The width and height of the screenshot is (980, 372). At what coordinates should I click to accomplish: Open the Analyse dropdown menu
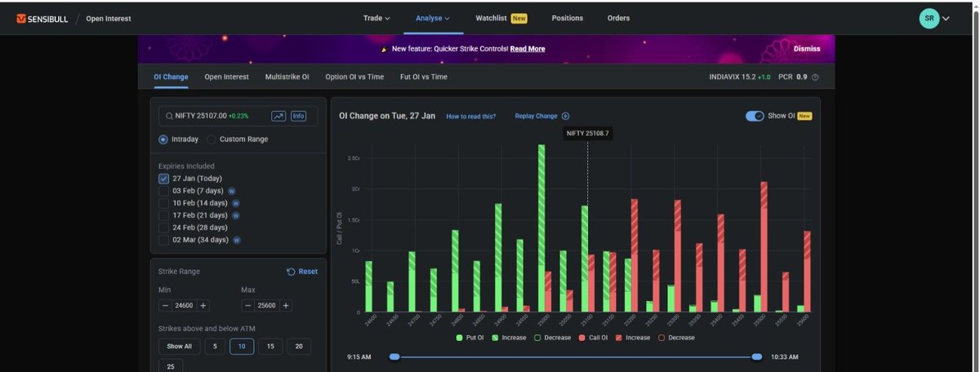pyautogui.click(x=433, y=18)
